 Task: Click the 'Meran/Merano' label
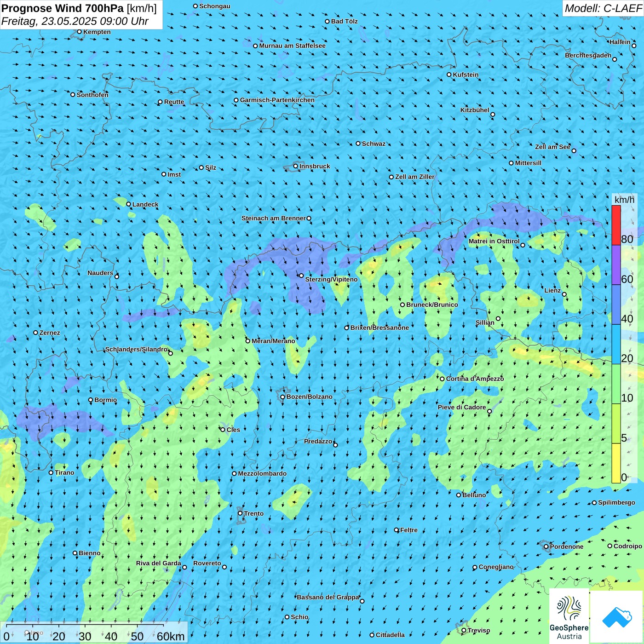(273, 341)
